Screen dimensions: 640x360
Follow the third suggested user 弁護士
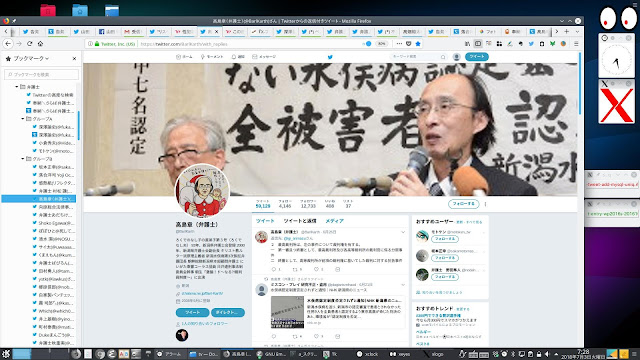click(x=445, y=277)
